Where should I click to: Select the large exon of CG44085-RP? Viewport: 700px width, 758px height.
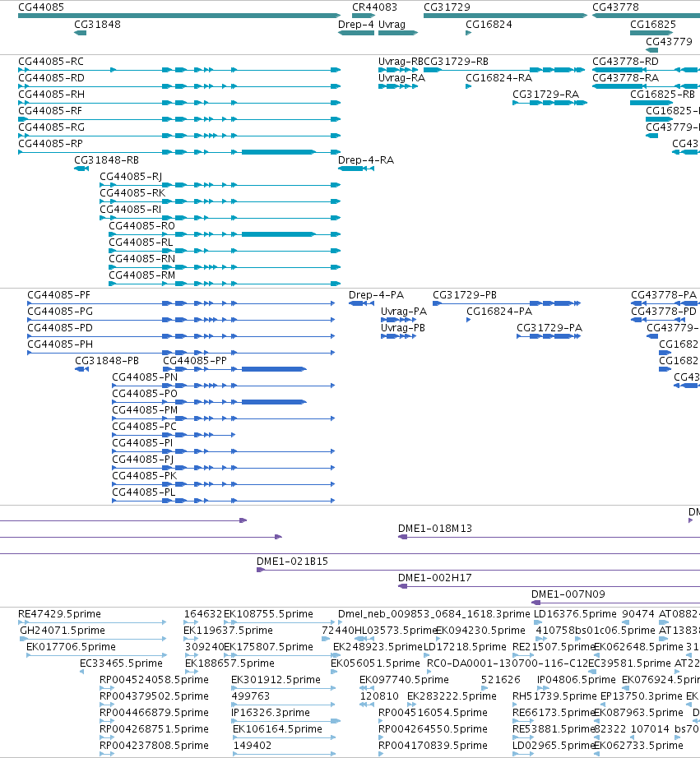pos(278,152)
